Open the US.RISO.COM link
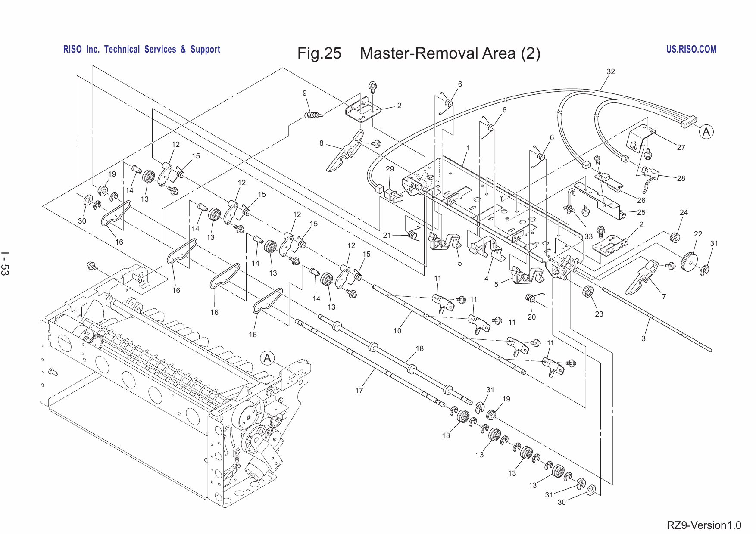The height and width of the screenshot is (534, 756). click(x=691, y=49)
